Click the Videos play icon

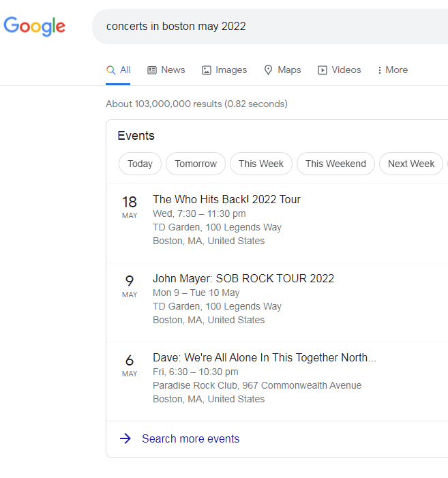pyautogui.click(x=323, y=70)
